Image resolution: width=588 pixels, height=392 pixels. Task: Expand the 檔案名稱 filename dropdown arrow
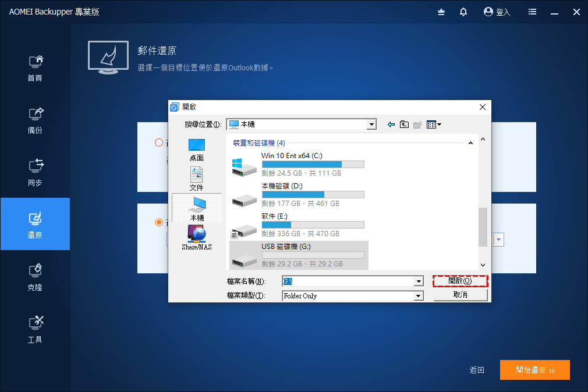coord(419,281)
